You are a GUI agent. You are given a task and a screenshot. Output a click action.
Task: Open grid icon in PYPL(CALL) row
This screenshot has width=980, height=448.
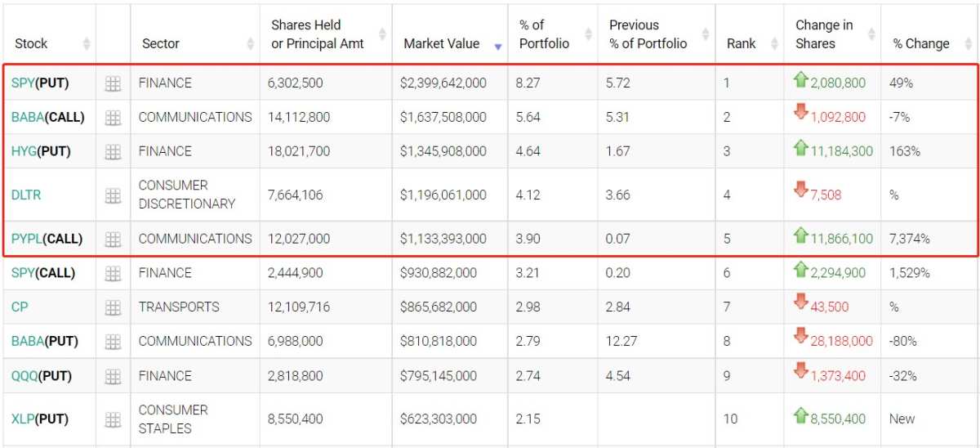113,240
